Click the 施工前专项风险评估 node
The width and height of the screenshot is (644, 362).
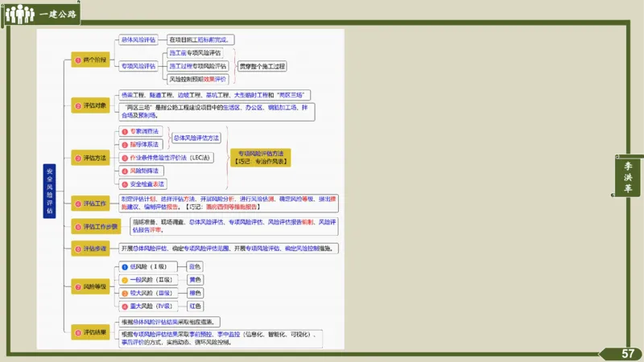[195, 53]
